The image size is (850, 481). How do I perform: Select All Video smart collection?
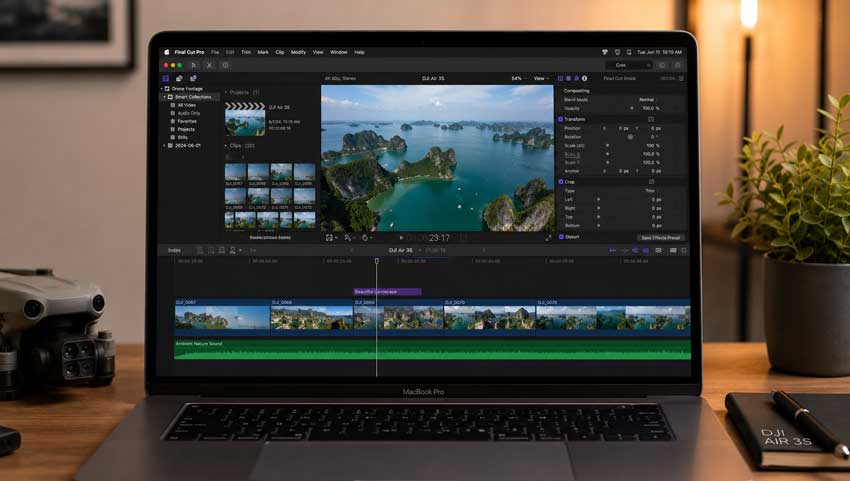tap(183, 105)
